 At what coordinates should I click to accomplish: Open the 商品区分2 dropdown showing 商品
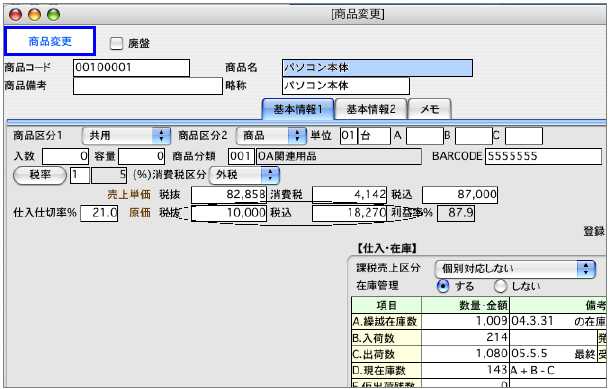(271, 136)
